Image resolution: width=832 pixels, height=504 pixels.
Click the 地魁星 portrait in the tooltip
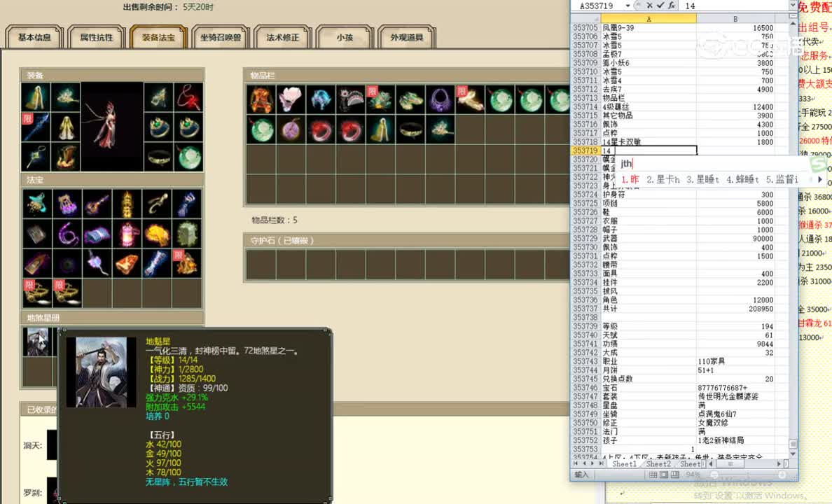point(101,372)
